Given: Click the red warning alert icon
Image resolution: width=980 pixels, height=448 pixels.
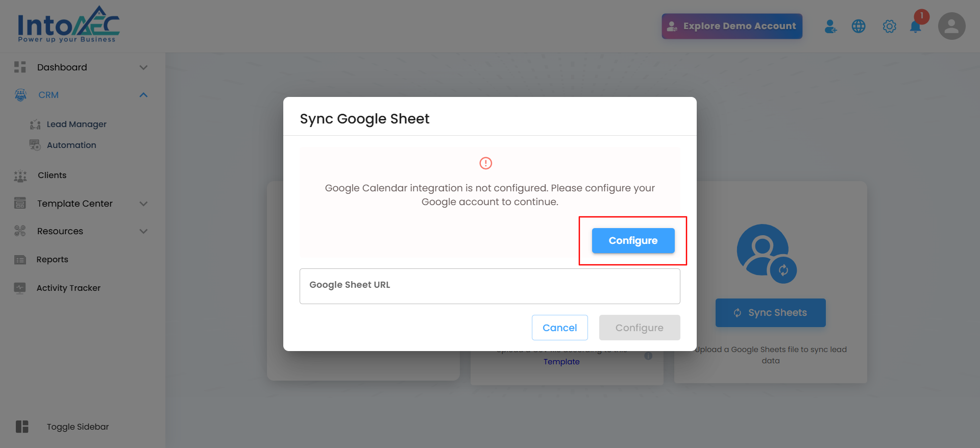Looking at the screenshot, I should [x=485, y=163].
